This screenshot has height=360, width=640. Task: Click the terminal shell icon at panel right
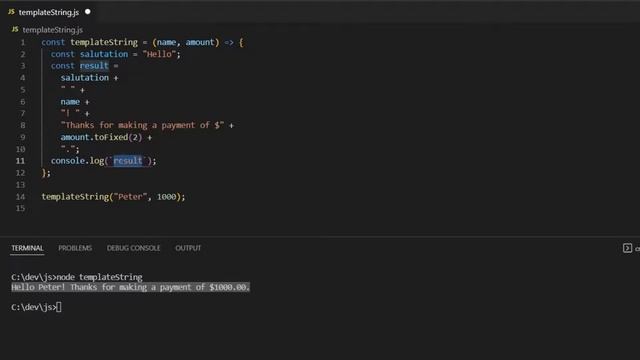point(627,248)
